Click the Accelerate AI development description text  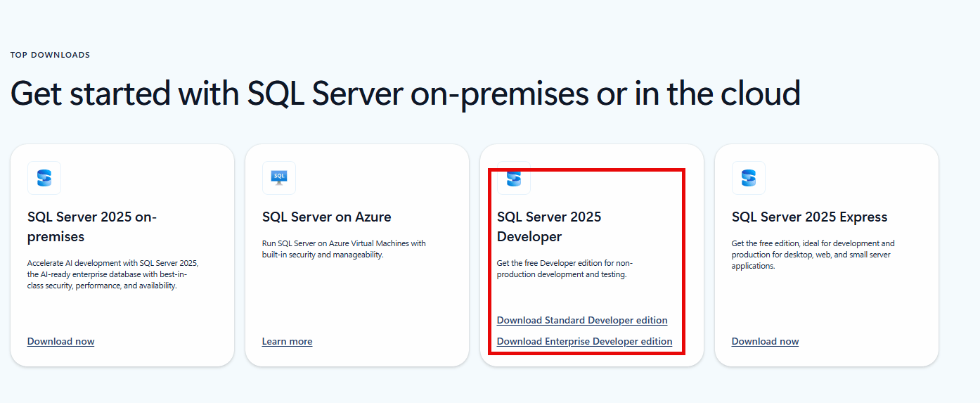(113, 274)
